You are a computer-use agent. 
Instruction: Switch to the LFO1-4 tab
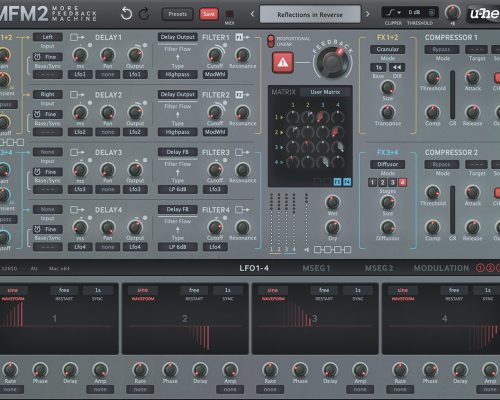coord(254,268)
